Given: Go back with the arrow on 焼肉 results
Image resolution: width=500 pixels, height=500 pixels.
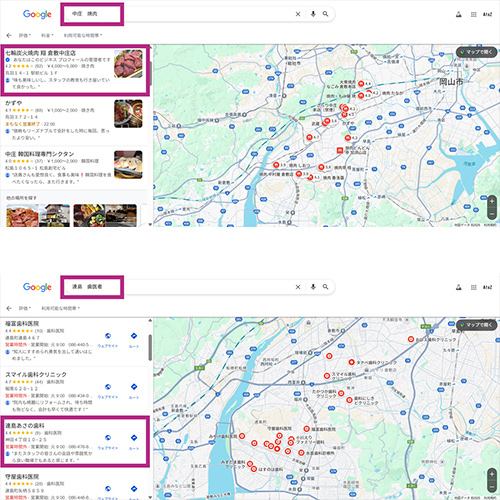Looking at the screenshot, I should tap(9, 35).
